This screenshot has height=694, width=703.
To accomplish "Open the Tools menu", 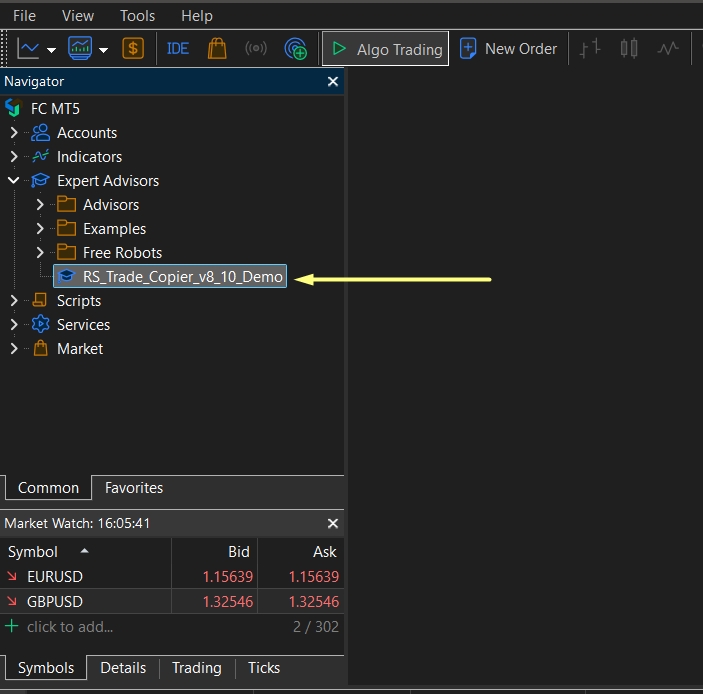I will point(137,16).
